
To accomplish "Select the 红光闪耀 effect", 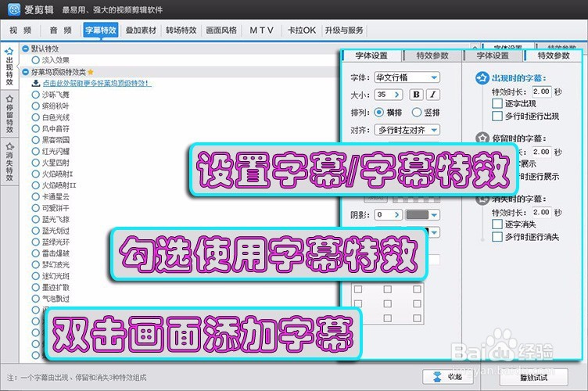I will click(x=36, y=152).
